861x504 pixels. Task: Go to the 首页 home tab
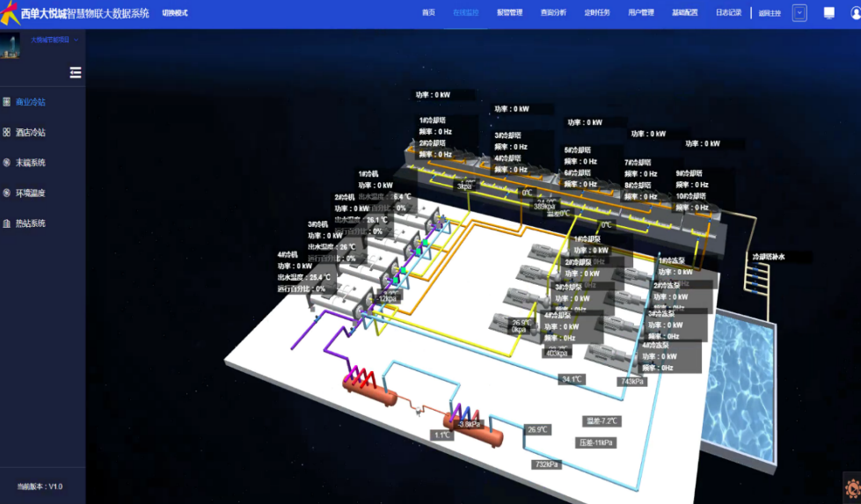(x=428, y=13)
